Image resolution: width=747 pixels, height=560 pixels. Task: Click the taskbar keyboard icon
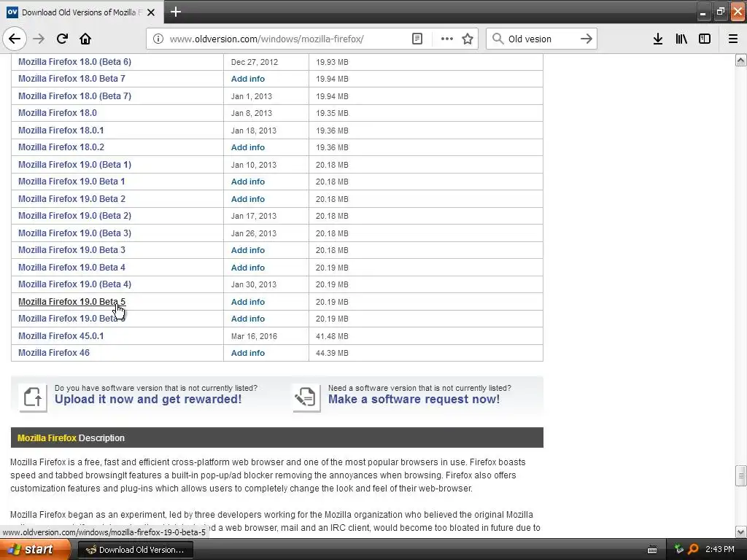(652, 550)
